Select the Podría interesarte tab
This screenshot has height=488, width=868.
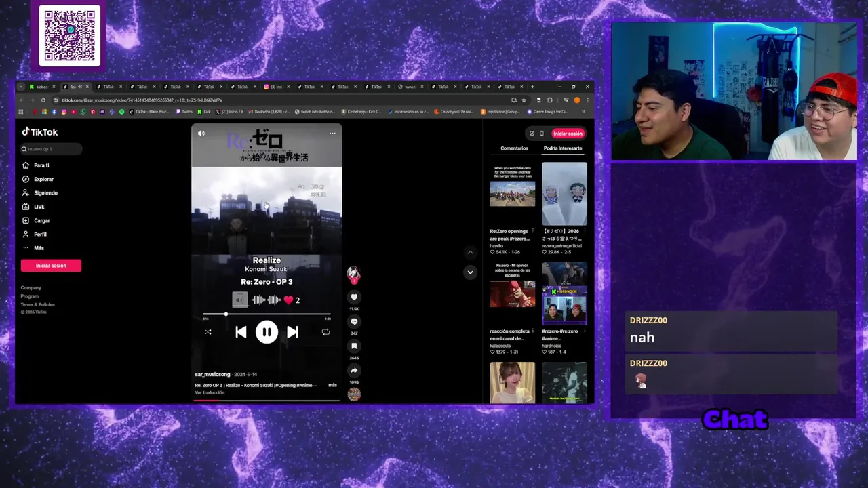tap(563, 148)
